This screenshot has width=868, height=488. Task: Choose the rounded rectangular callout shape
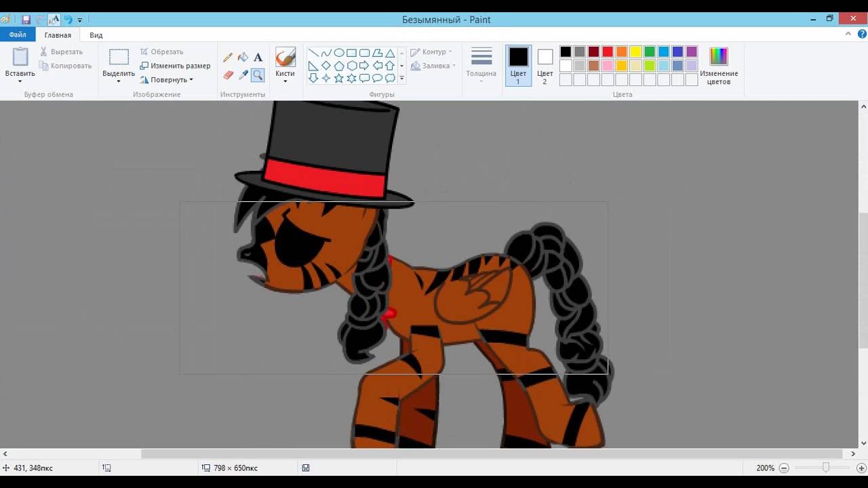pyautogui.click(x=364, y=79)
